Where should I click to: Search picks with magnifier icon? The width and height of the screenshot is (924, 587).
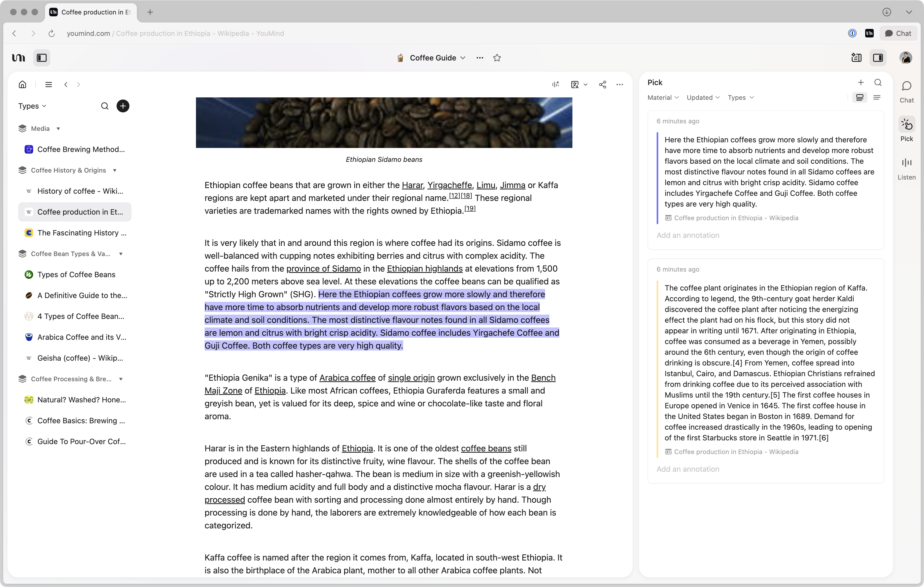878,83
